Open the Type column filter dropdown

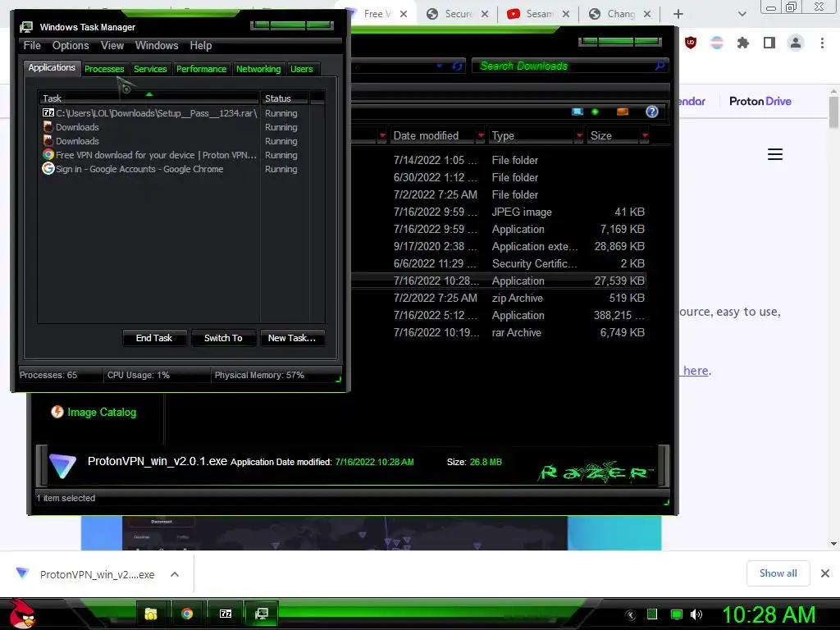(579, 135)
